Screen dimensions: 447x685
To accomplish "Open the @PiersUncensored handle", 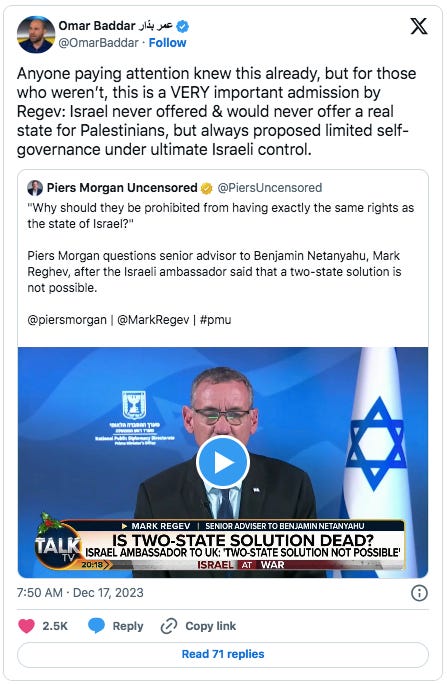I will tap(270, 188).
